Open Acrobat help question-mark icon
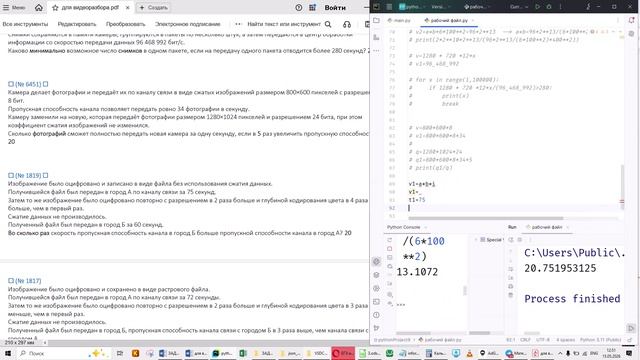Image resolution: width=640 pixels, height=360 pixels. [x=299, y=7]
